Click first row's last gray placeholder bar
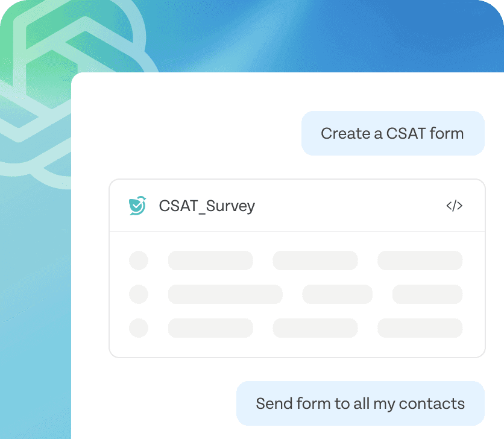This screenshot has width=504, height=439. coord(420,261)
